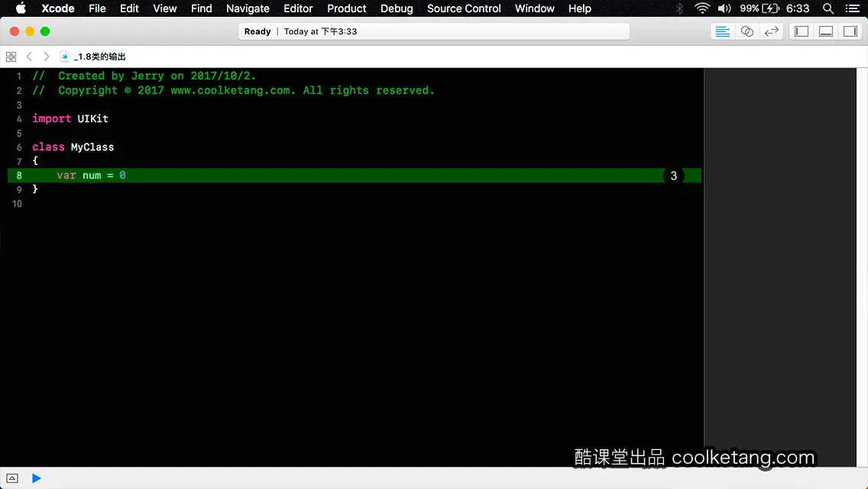Toggle the utilities inspector panel
868x489 pixels.
click(850, 31)
